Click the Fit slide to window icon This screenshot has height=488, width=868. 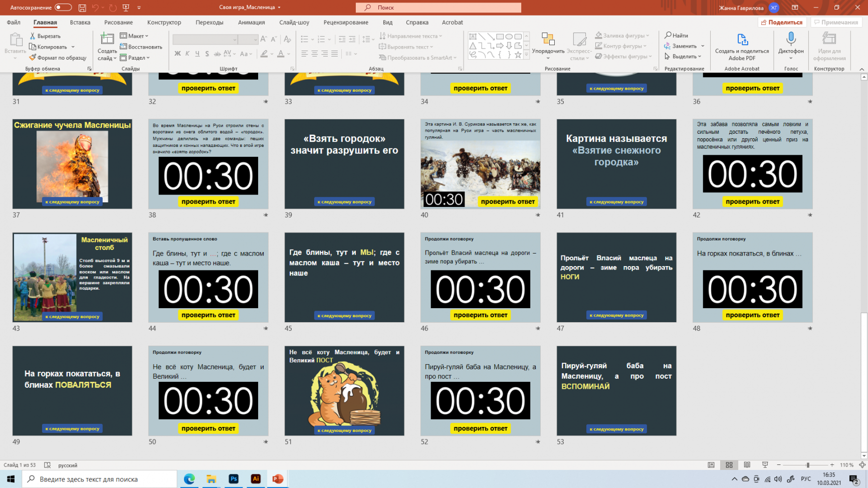click(x=862, y=465)
